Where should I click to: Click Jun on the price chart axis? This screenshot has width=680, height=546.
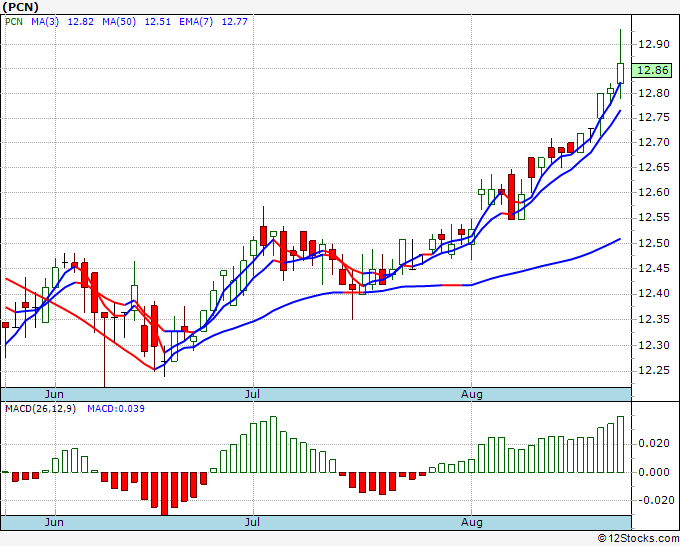[x=54, y=394]
